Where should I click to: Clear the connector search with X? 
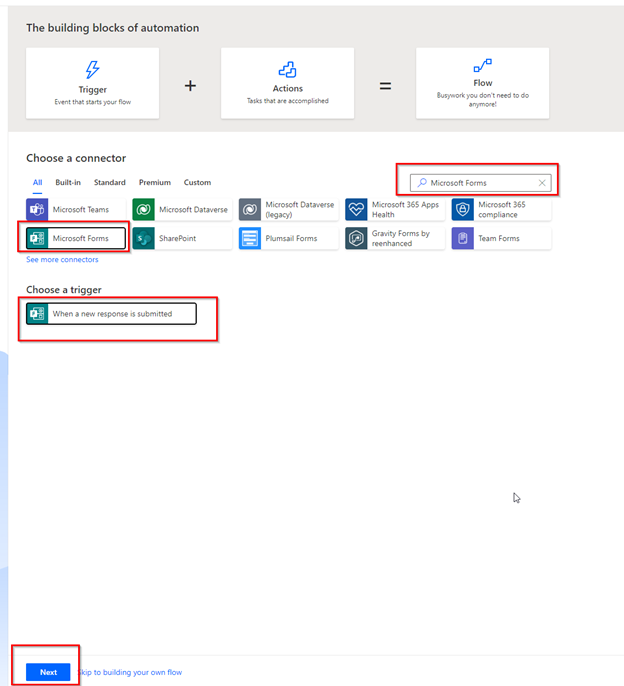(542, 183)
